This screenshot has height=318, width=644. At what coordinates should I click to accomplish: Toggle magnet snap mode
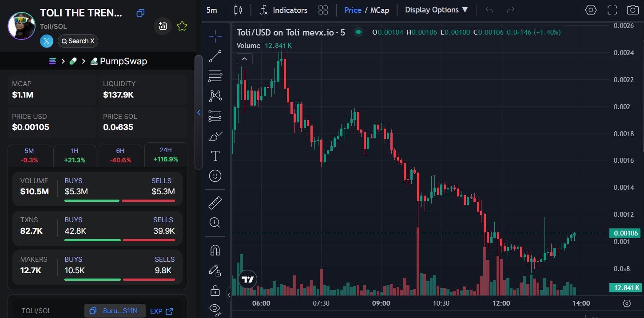[x=215, y=251]
